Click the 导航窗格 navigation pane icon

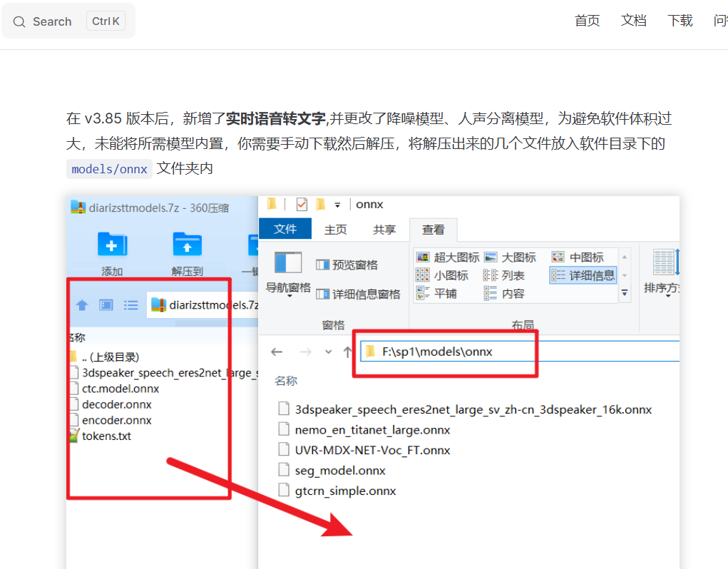point(288,264)
